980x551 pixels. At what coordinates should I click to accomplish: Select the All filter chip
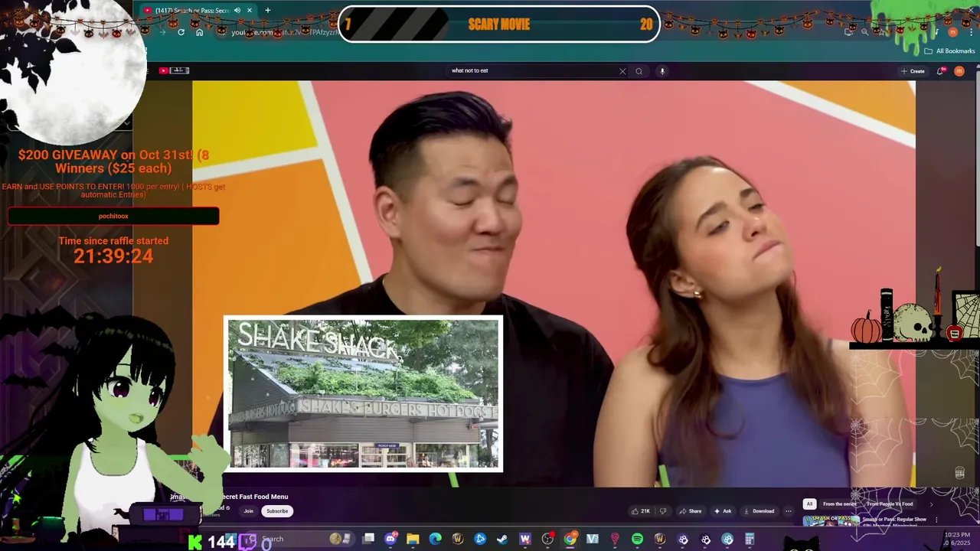coord(809,504)
